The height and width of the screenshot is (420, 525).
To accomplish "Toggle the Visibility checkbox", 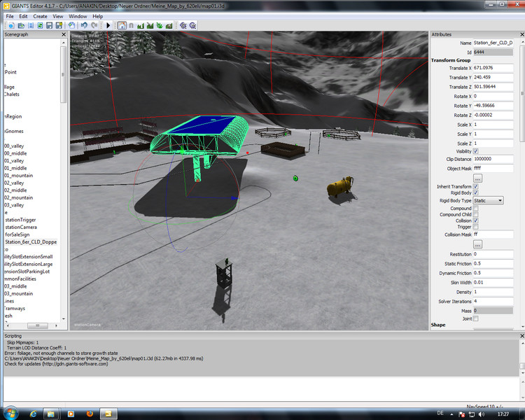I will [475, 151].
